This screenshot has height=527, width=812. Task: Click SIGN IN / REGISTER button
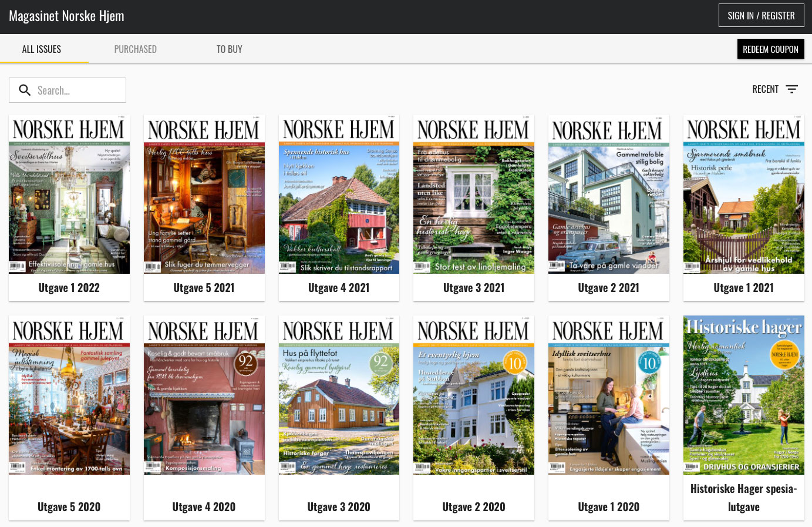coord(762,16)
